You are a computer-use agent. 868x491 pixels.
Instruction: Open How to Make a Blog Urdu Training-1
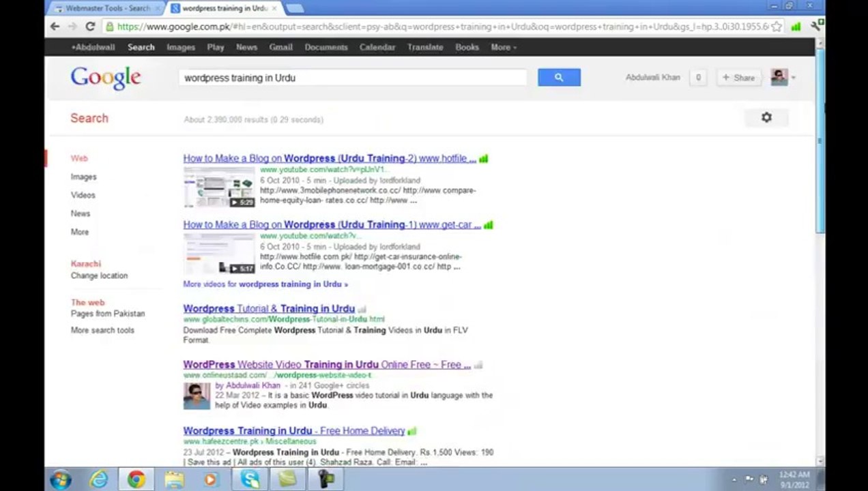332,224
